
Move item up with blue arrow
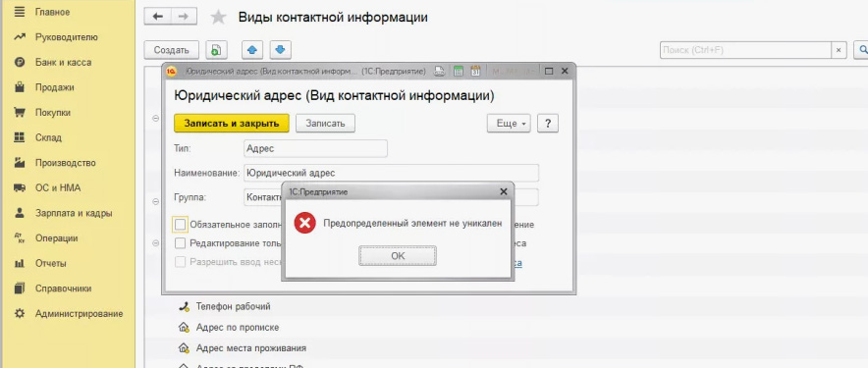pos(252,50)
